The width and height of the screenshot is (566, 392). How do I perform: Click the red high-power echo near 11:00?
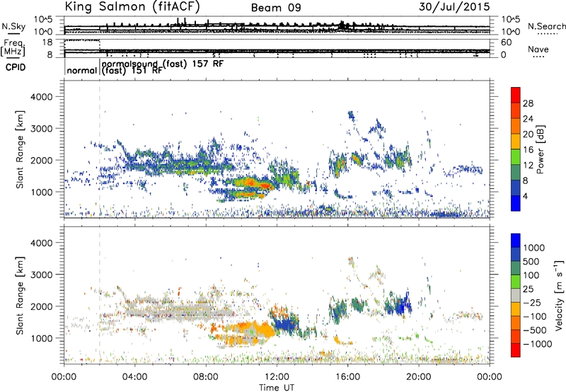265,186
